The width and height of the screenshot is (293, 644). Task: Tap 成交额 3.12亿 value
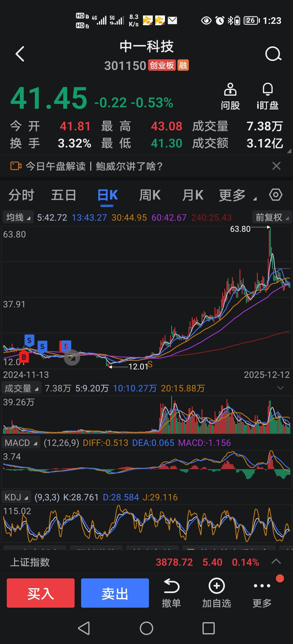[x=265, y=143]
